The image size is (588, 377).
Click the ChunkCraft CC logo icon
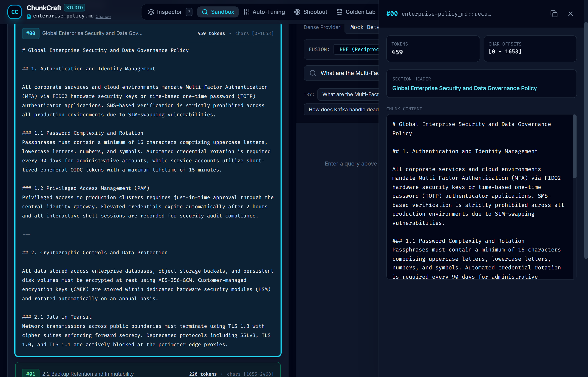15,12
